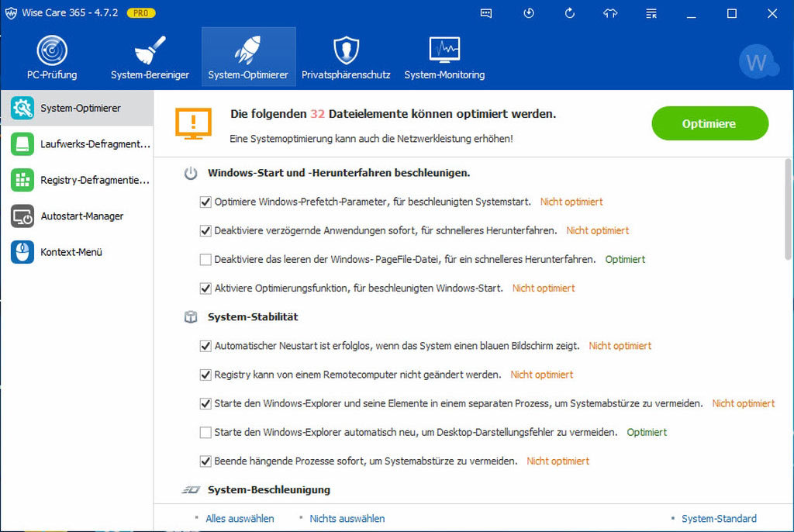The image size is (794, 532).
Task: Open the Privatsphärenschutz shield icon
Action: (x=347, y=50)
